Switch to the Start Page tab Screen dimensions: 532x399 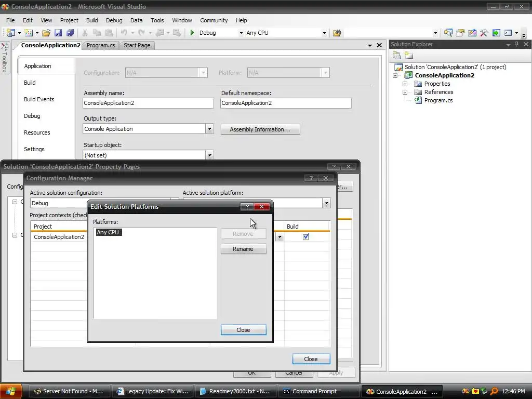coord(137,45)
